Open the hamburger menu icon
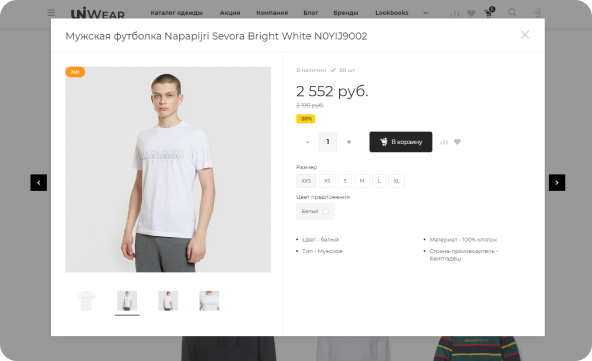592x361 pixels. click(x=51, y=13)
